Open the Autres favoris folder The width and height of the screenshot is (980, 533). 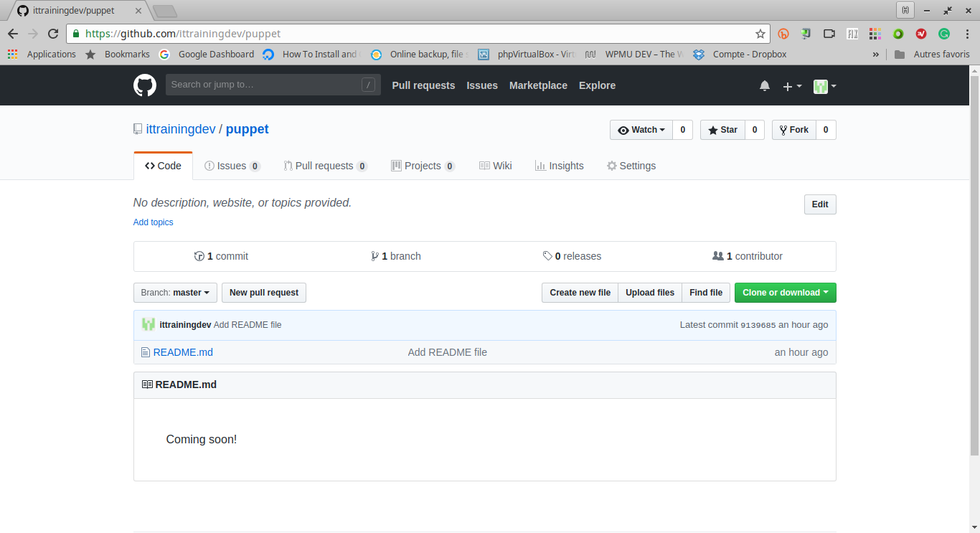point(932,55)
